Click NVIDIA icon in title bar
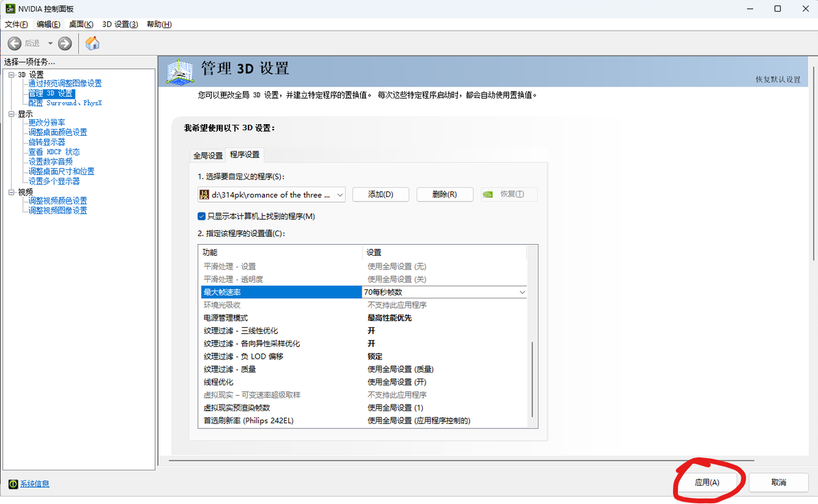818x504 pixels. pos(10,8)
